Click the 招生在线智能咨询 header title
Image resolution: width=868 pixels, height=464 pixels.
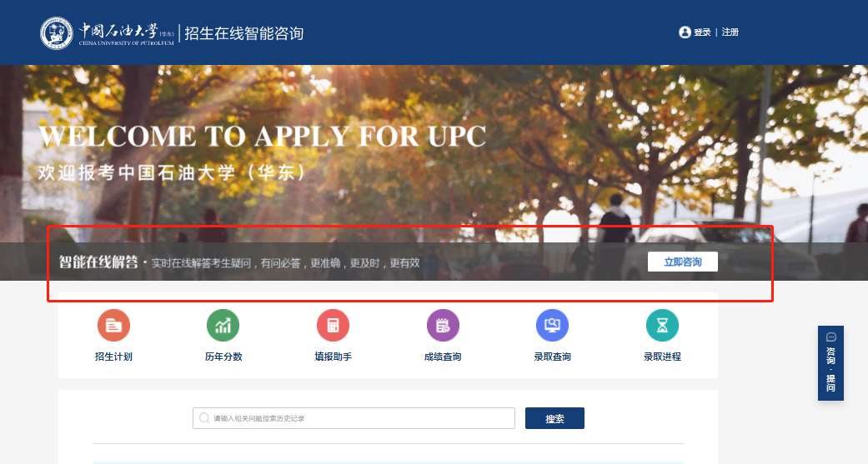tap(244, 33)
